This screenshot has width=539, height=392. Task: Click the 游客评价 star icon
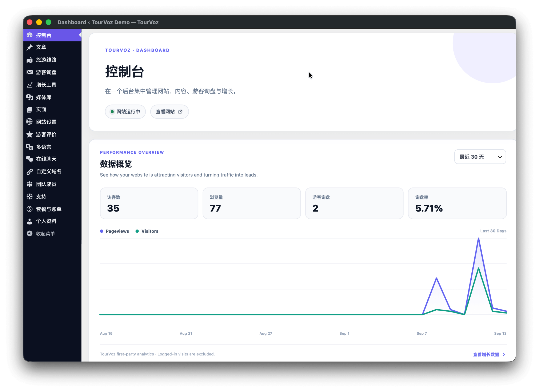click(30, 134)
